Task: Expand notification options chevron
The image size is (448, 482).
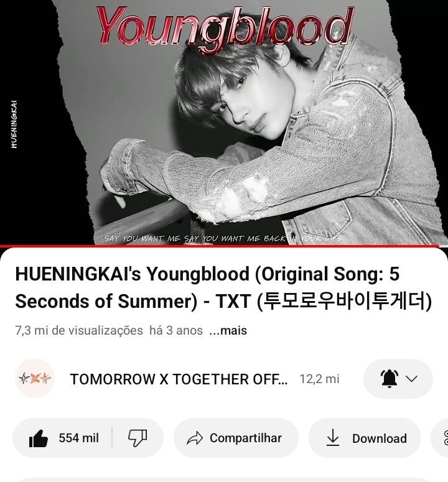Action: click(x=412, y=379)
